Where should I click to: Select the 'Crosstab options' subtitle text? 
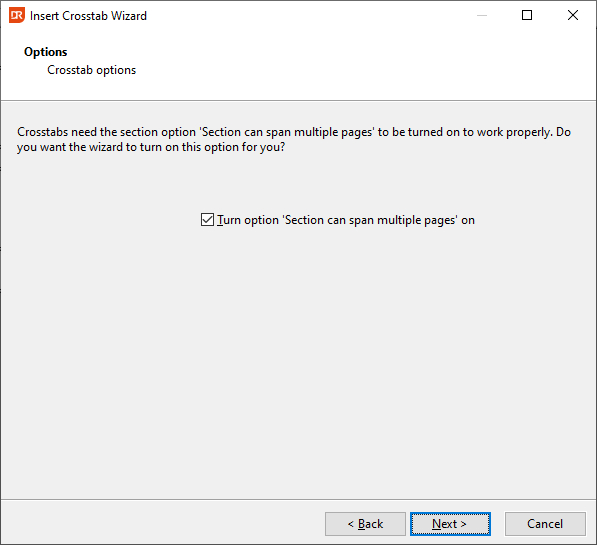pyautogui.click(x=91, y=70)
